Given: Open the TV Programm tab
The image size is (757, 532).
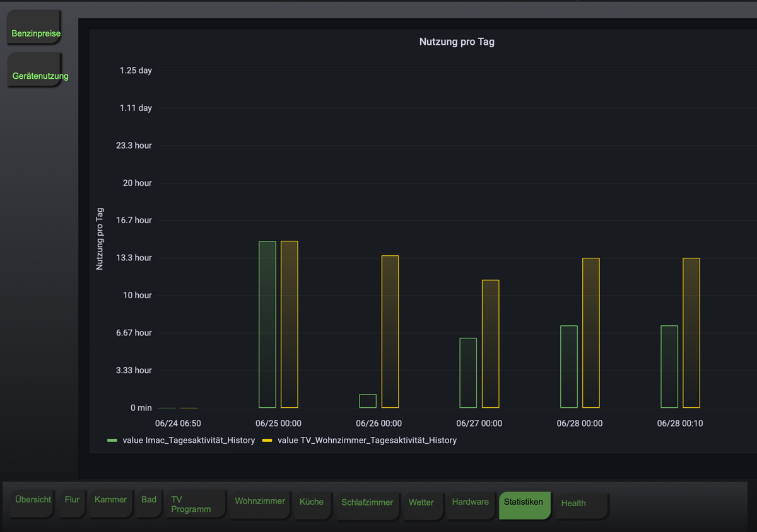Looking at the screenshot, I should (x=191, y=504).
